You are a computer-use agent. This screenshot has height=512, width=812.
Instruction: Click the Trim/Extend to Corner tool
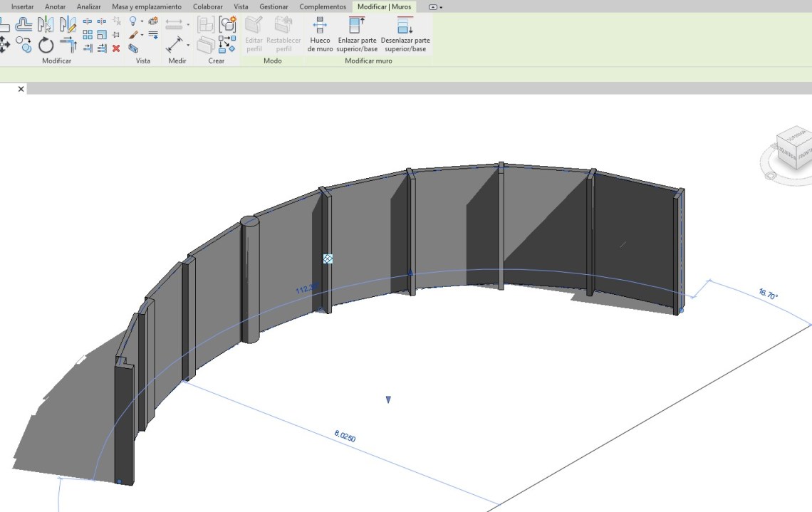pos(68,45)
